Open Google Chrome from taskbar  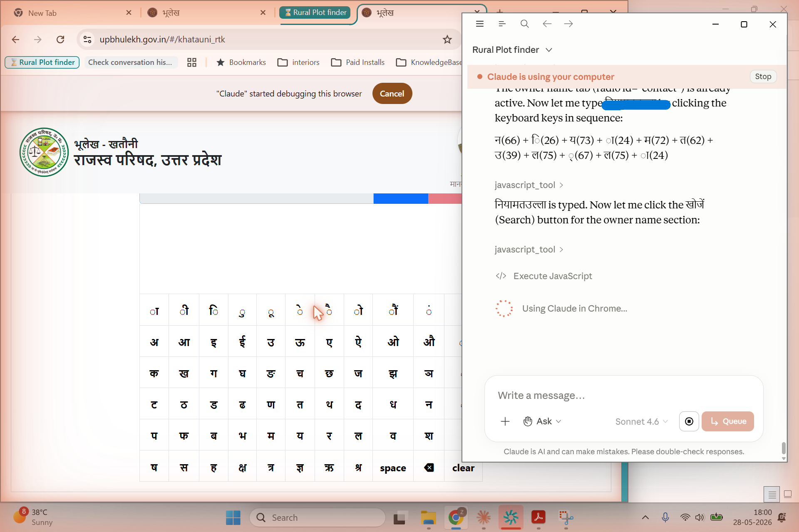pyautogui.click(x=456, y=518)
